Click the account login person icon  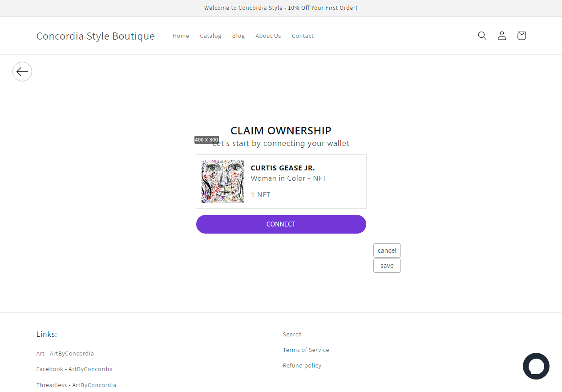[502, 36]
